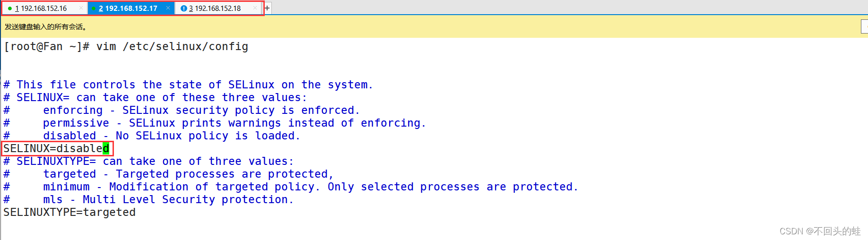Screen dimensions: 868x240
Task: Click the 'enforcing' comment line
Action: pos(201,110)
